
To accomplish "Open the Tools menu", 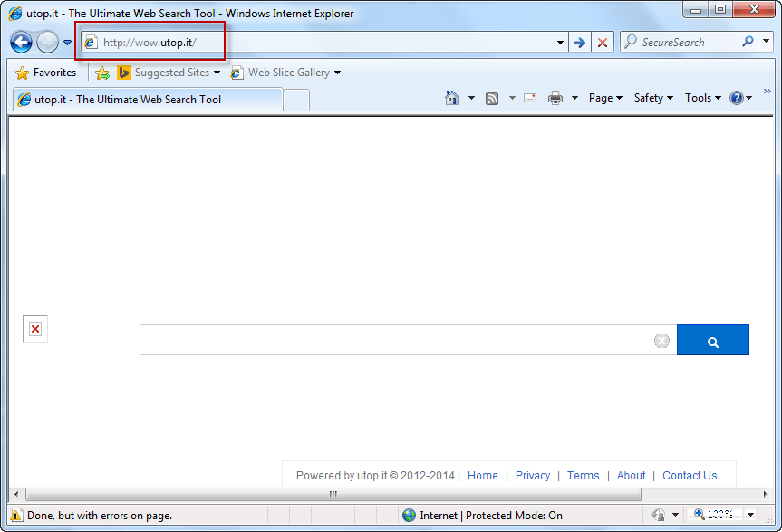I will tap(702, 98).
